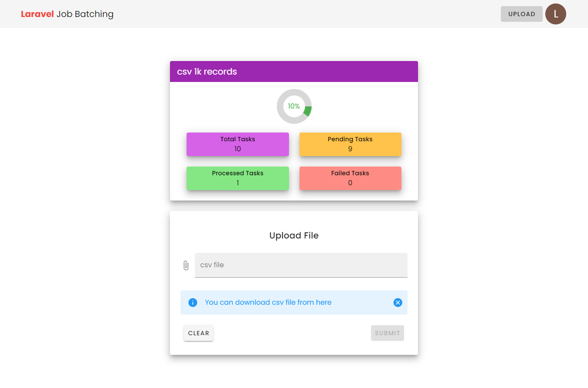
Task: Open the L avatar profile icon
Action: [555, 14]
